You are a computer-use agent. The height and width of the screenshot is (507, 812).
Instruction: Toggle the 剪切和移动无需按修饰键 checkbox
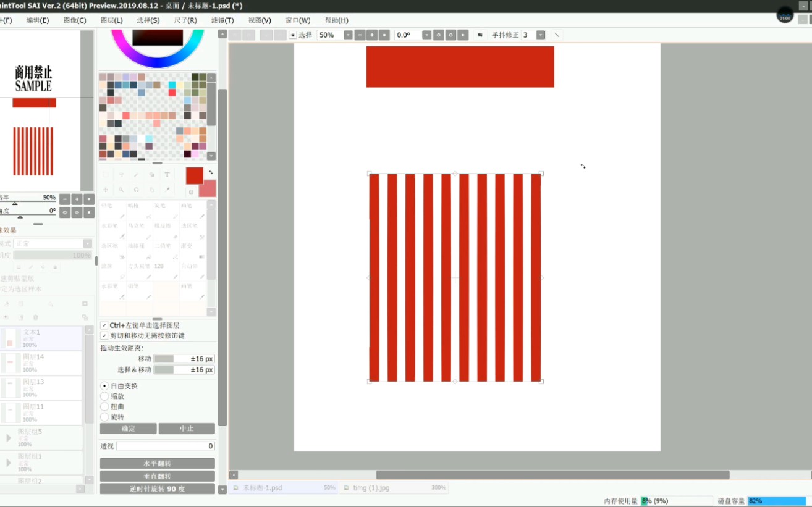[104, 335]
